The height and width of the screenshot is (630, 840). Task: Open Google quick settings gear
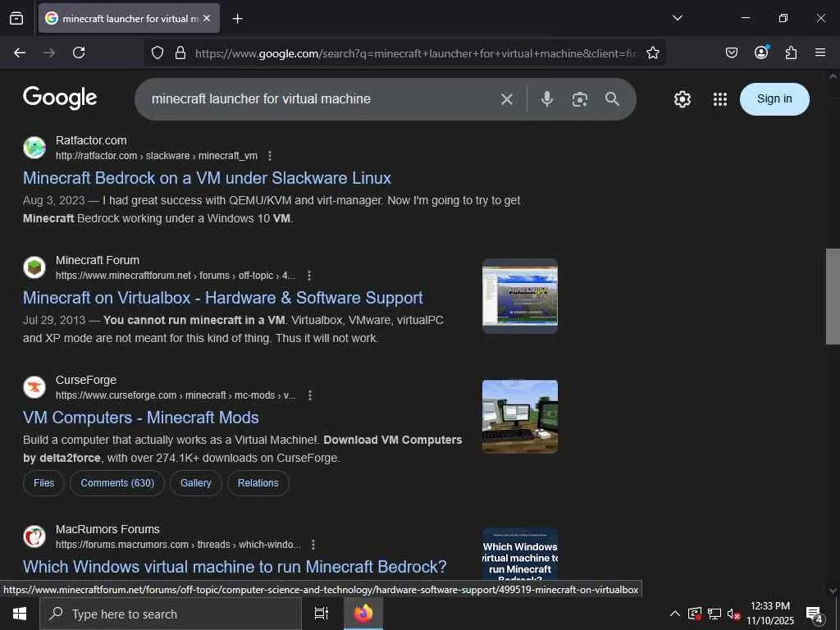(x=682, y=99)
